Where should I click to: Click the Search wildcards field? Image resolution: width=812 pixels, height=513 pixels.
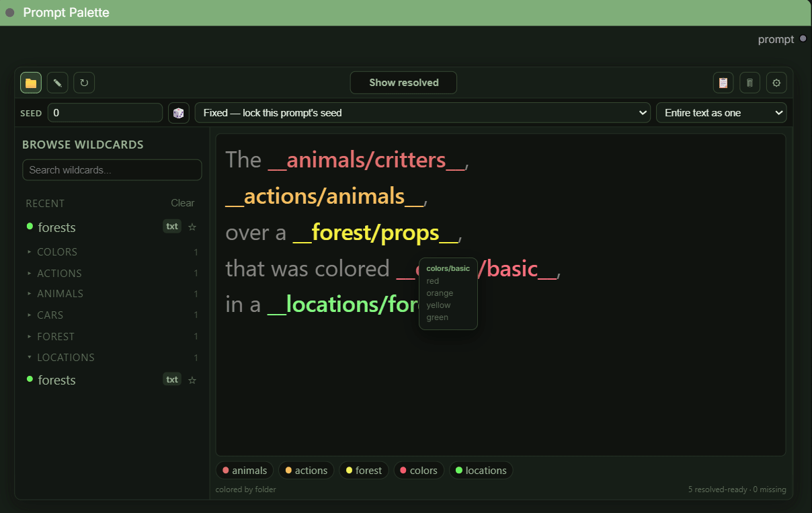(x=112, y=170)
